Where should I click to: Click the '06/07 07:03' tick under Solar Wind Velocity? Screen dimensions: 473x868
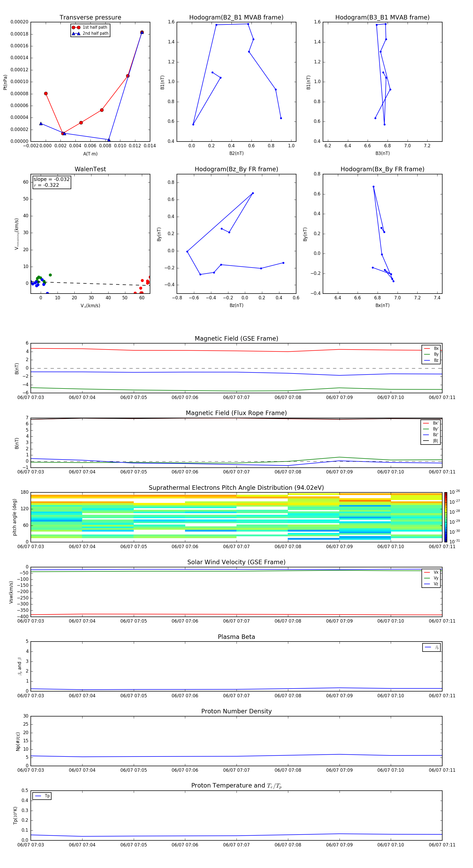(31, 621)
